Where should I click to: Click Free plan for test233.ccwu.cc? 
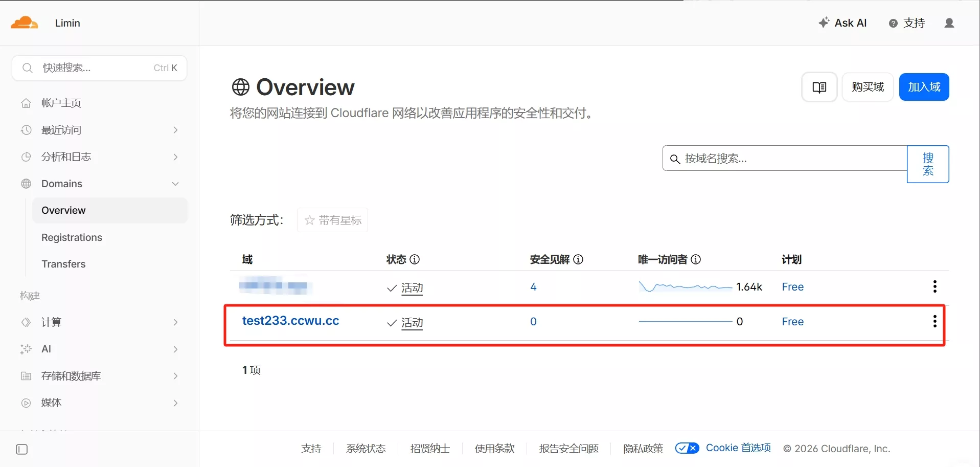(x=792, y=322)
